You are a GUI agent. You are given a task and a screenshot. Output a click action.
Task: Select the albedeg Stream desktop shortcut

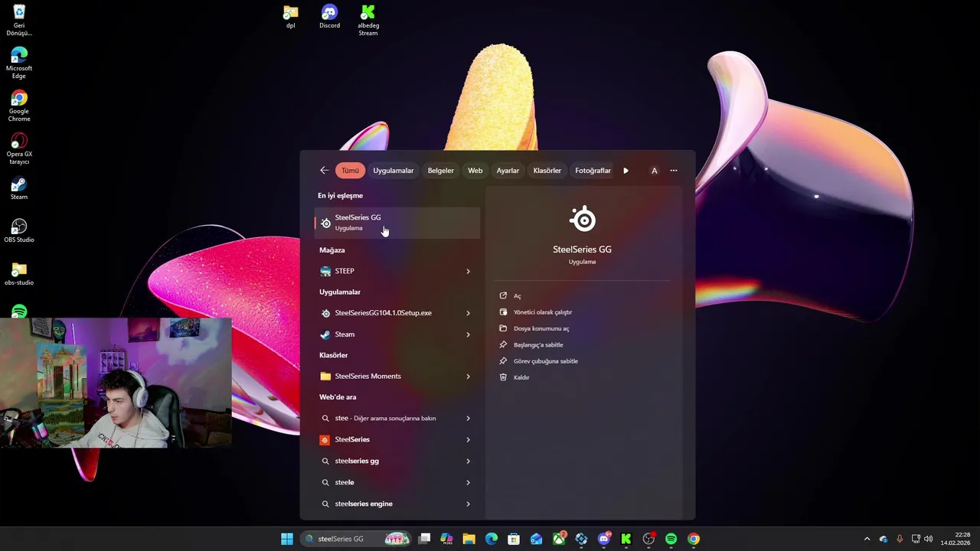(x=368, y=21)
